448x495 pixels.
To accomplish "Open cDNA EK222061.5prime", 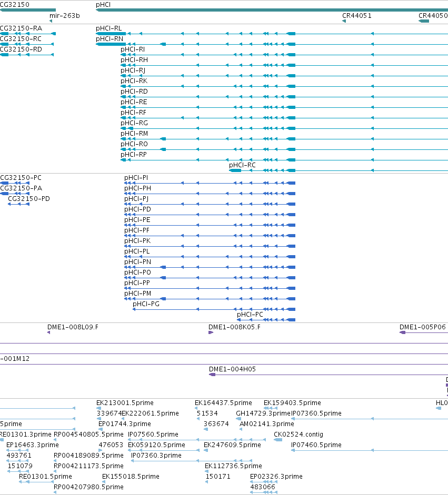I will (150, 413).
